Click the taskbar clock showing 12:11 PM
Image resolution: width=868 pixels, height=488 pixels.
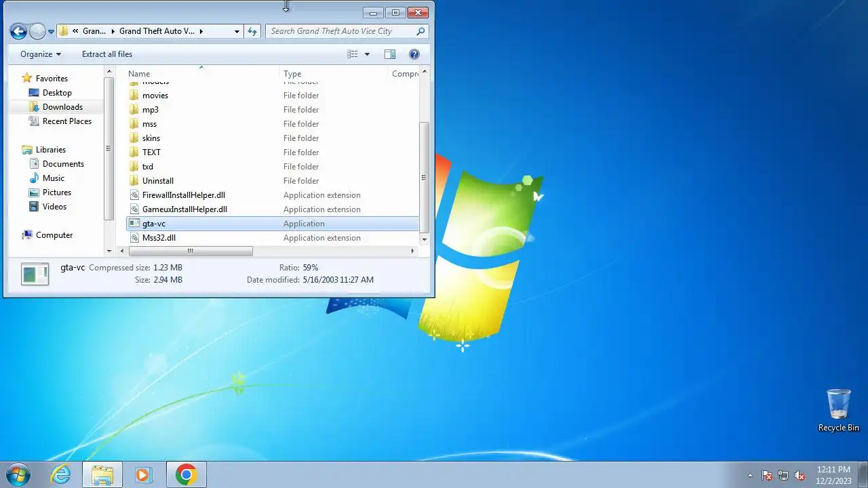[x=833, y=474]
